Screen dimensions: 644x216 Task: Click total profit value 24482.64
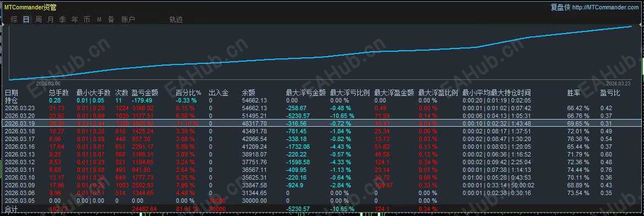coord(144,209)
